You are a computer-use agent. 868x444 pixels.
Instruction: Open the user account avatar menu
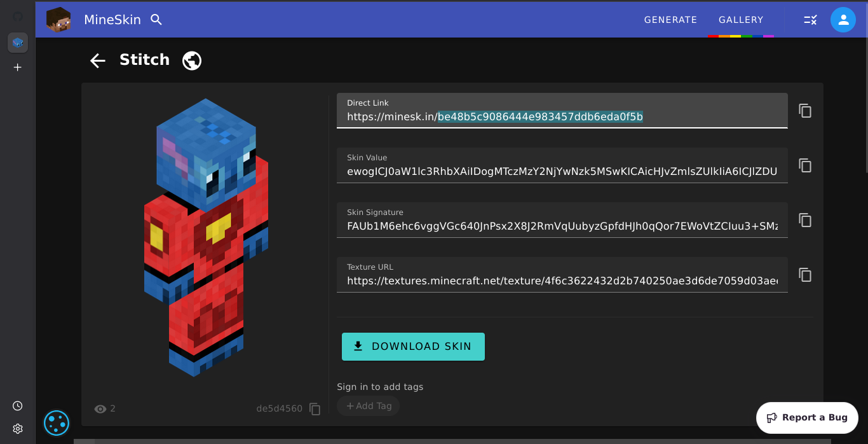[x=843, y=20]
